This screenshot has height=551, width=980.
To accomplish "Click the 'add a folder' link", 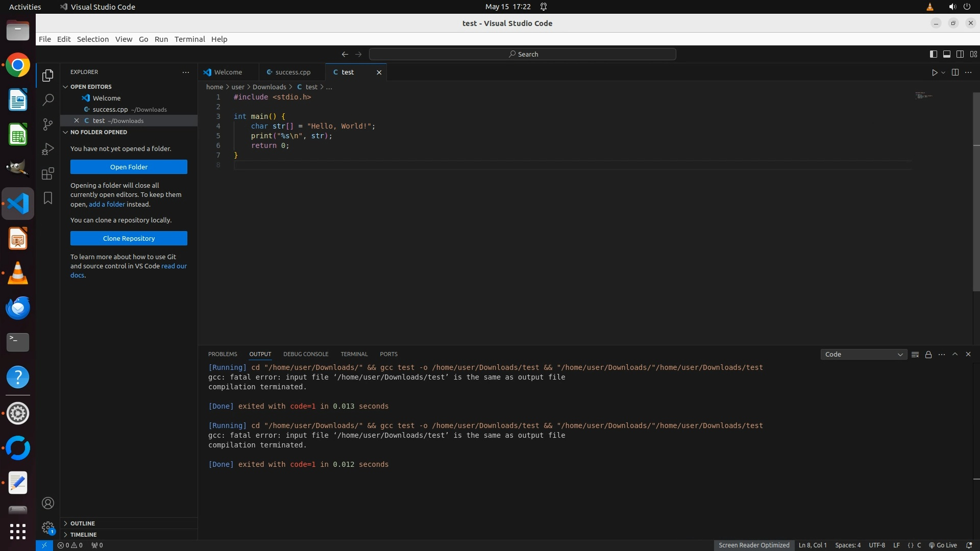I will tap(107, 204).
